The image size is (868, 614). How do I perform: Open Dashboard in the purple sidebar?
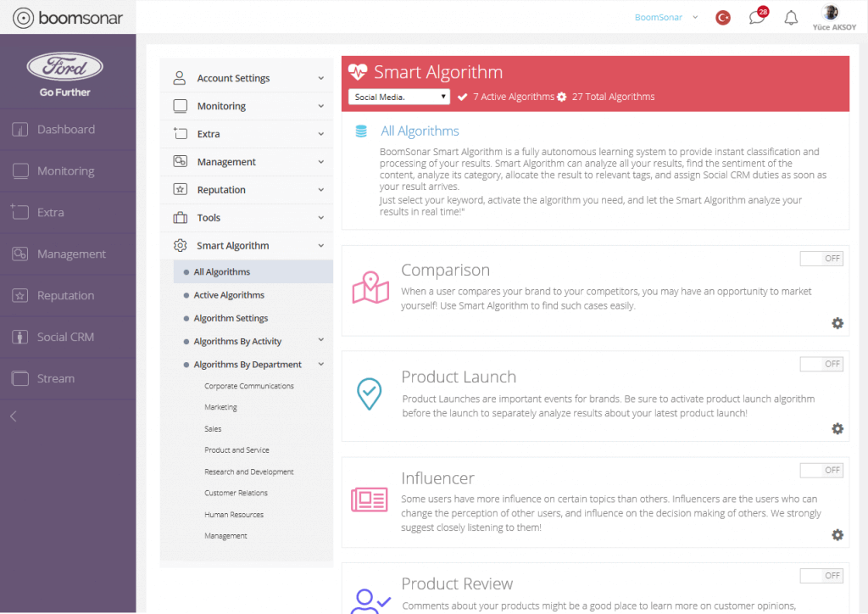(68, 130)
